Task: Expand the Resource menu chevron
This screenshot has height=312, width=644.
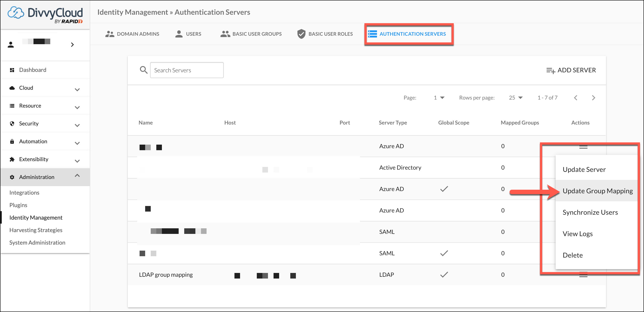Action: (77, 107)
